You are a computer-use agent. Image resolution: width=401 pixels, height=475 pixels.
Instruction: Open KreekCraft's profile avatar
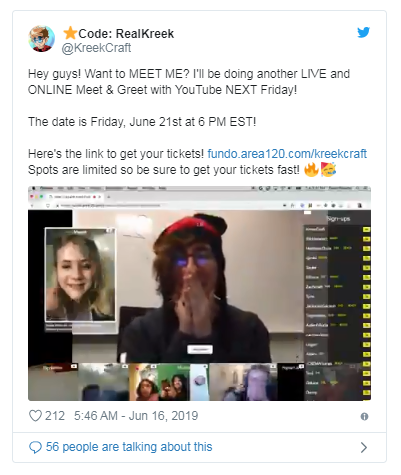42,39
